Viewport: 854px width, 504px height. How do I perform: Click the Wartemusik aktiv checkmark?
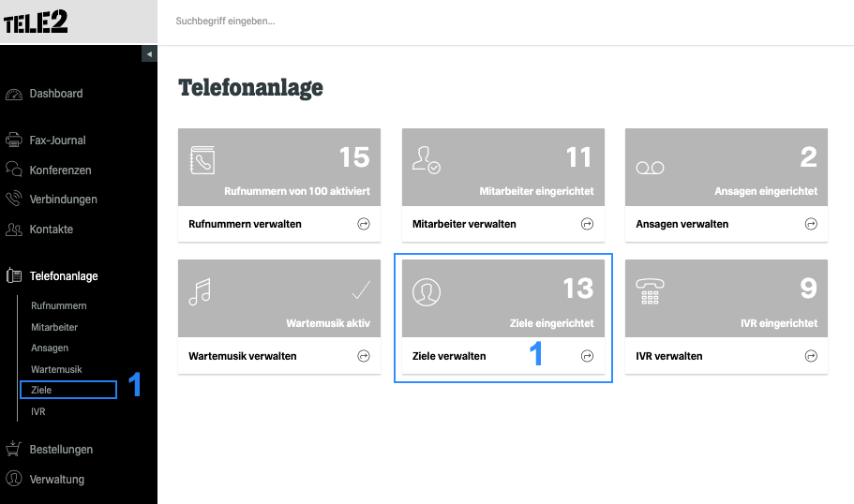pyautogui.click(x=361, y=290)
